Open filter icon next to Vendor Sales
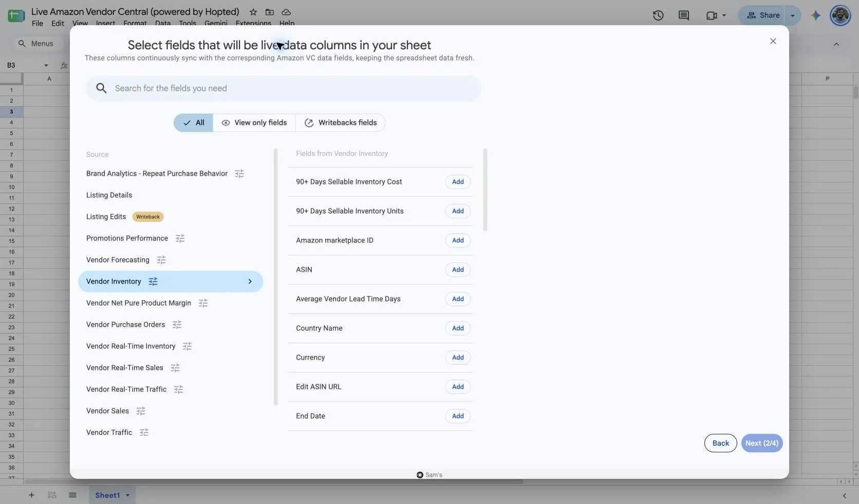This screenshot has height=504, width=859. point(141,411)
